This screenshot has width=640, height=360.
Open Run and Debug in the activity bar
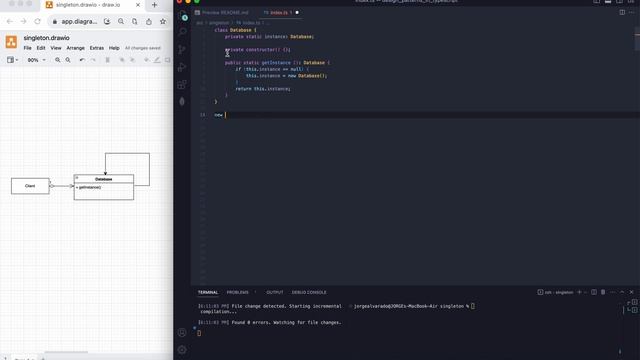[182, 67]
